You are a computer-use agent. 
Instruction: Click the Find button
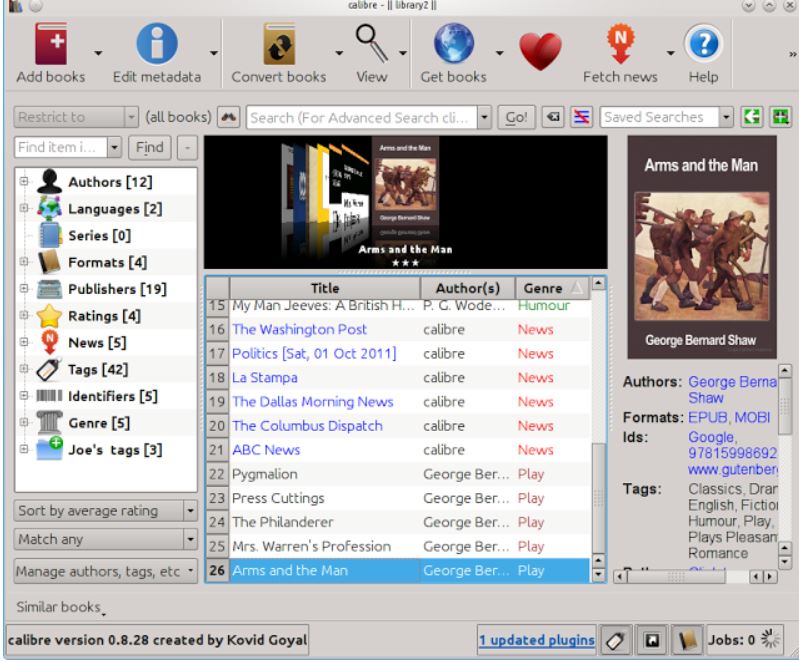coord(149,147)
